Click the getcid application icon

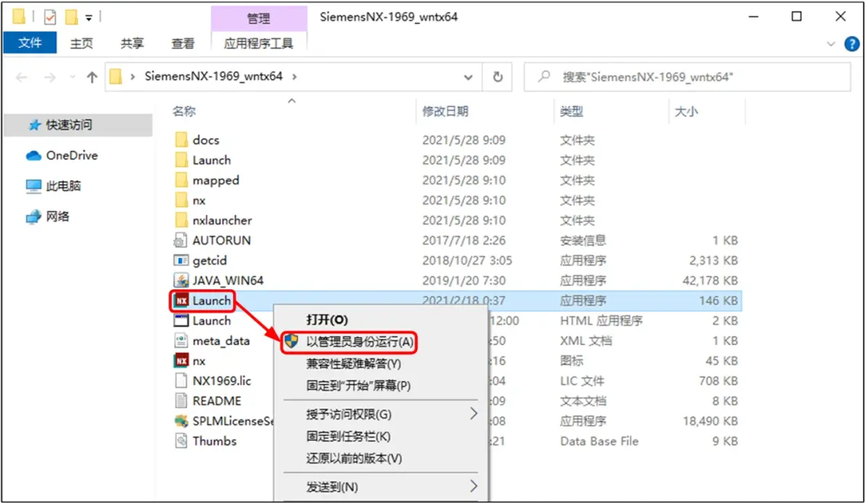coord(181,260)
